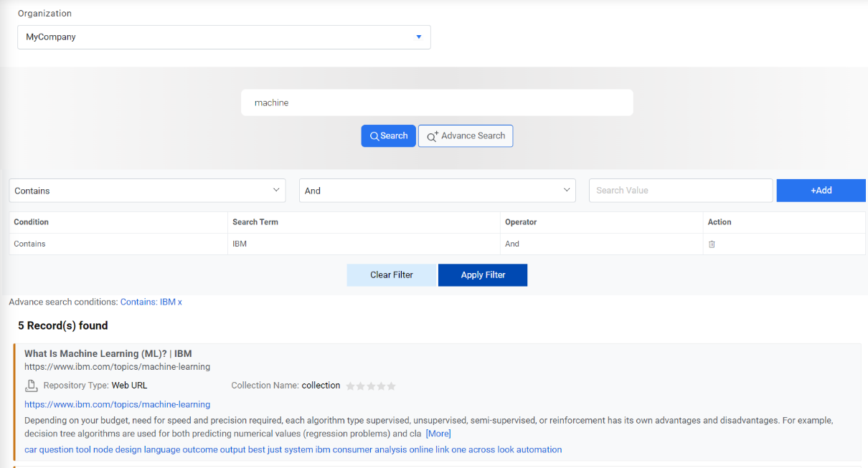Viewport: 868px width, 468px height.
Task: Click Apply Filter button
Action: (483, 275)
